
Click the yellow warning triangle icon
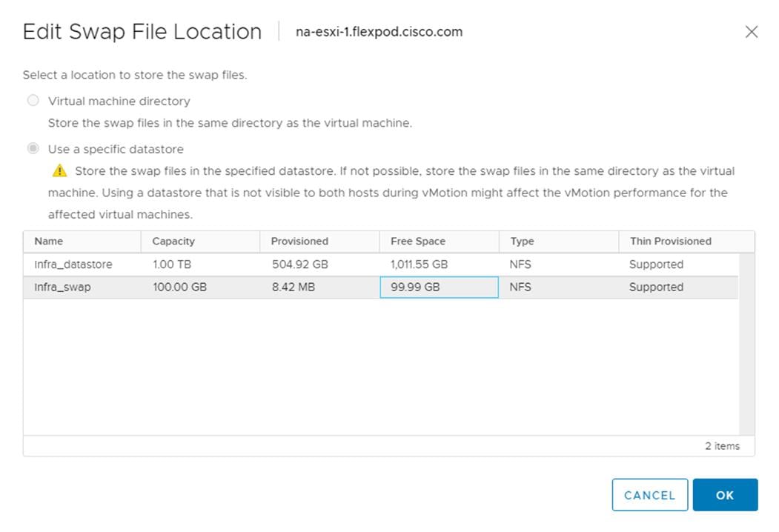[59, 170]
